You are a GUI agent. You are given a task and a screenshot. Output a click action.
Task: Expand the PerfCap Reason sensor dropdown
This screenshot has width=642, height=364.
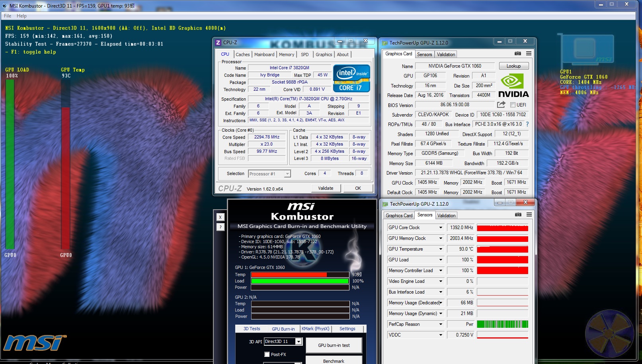(441, 324)
